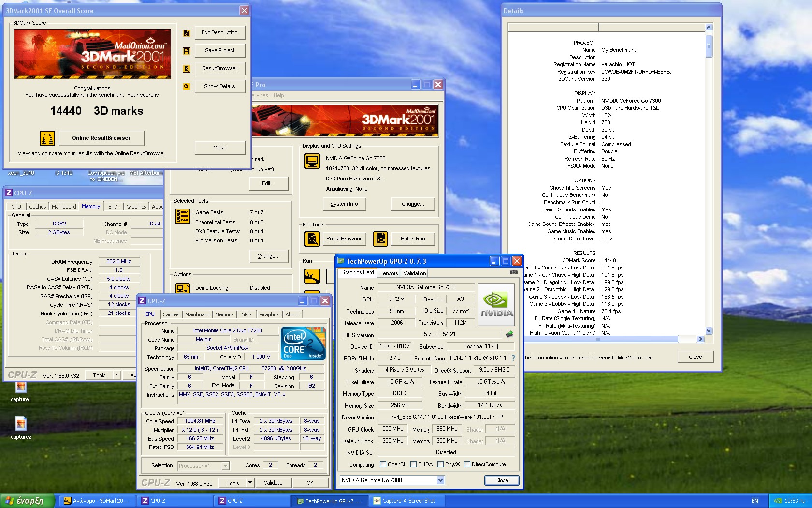Click the Core Speed value 1994.81 MHz
The height and width of the screenshot is (508, 812).
pyautogui.click(x=200, y=421)
